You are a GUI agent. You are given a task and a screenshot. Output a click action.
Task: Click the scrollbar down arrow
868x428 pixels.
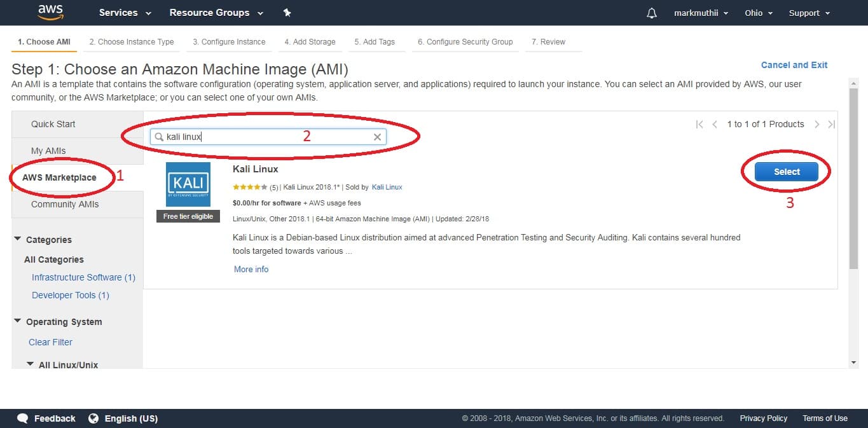854,362
